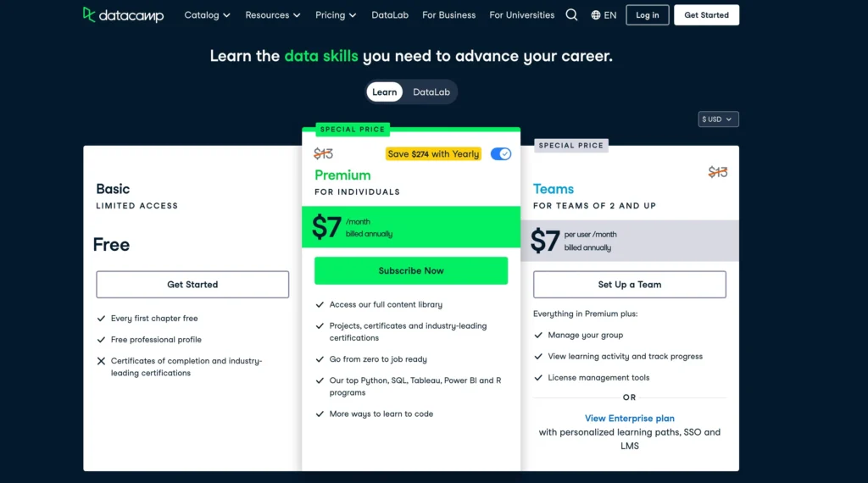Click the DataCamp logo
Screen dimensions: 868x483
pyautogui.click(x=123, y=15)
